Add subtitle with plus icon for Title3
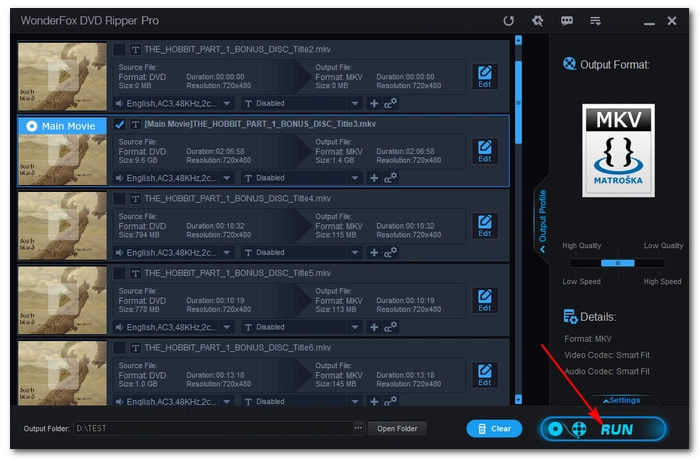Image resolution: width=700 pixels, height=460 pixels. click(374, 178)
